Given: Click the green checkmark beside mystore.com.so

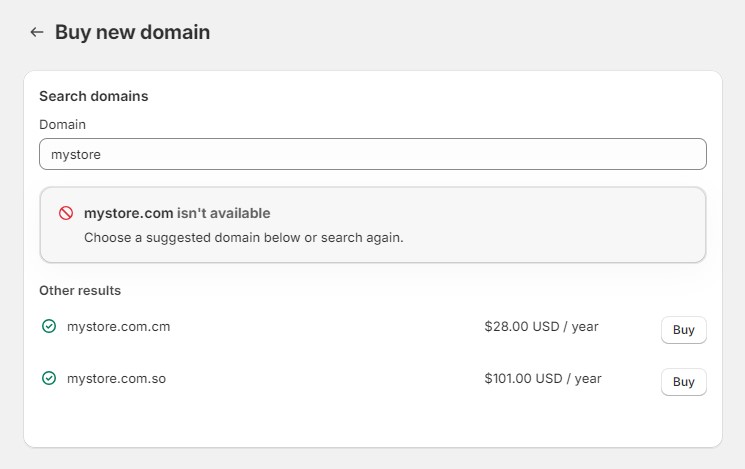Looking at the screenshot, I should coord(49,378).
